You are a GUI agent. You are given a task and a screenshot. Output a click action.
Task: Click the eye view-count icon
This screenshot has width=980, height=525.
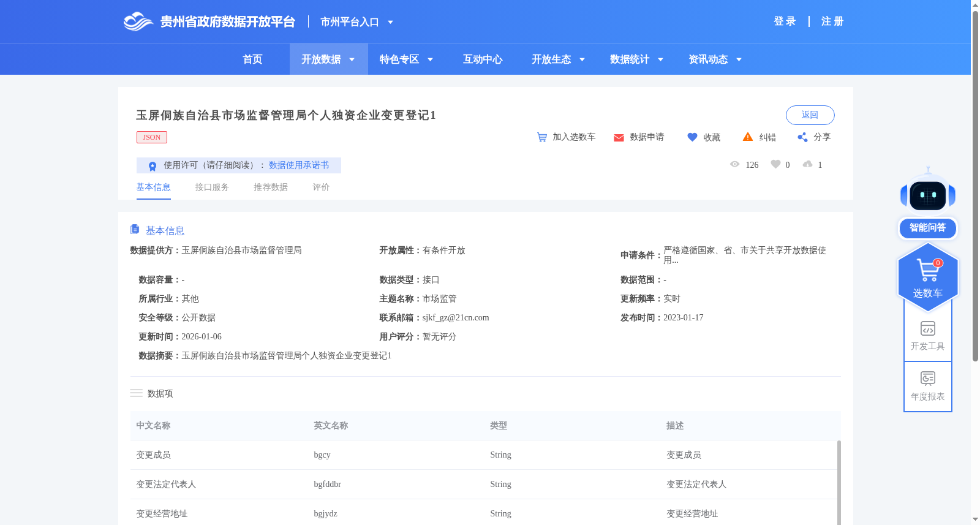coord(735,164)
